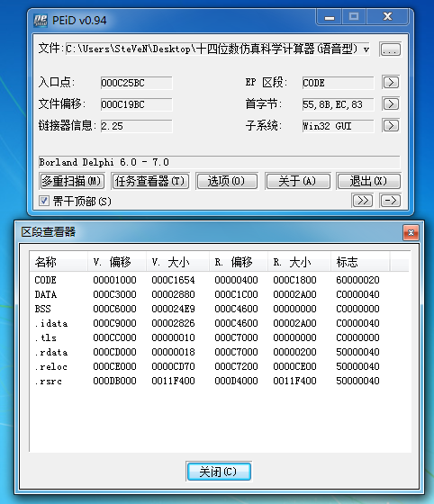434x504 pixels.
Task: Click the file path input field
Action: click(218, 49)
